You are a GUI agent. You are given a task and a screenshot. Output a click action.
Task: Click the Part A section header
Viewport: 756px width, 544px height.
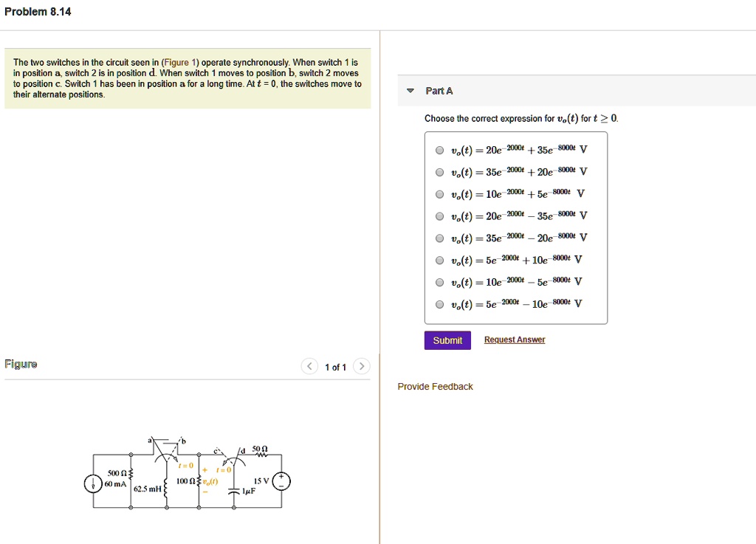[x=439, y=90]
